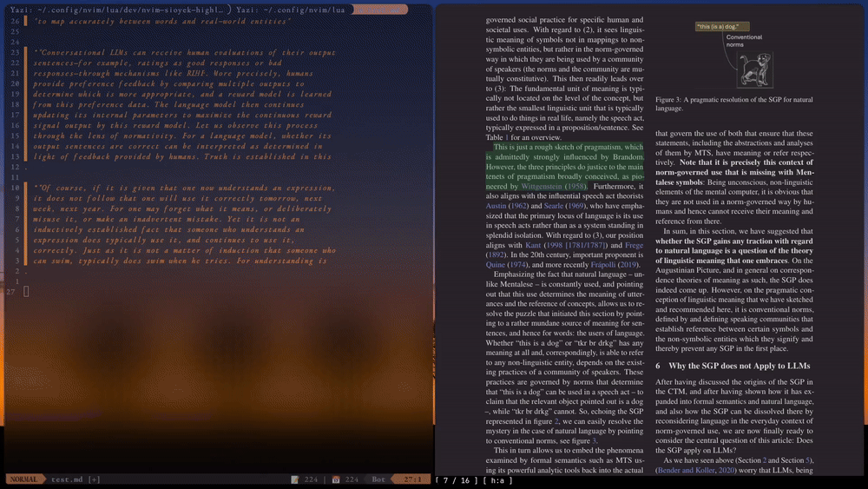
Task: Select the active highlighted tab in the Neovim tabline
Action: (380, 10)
